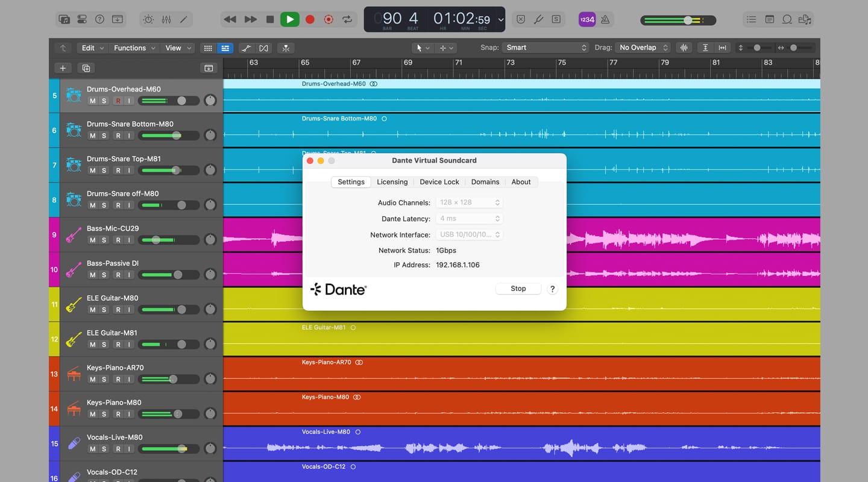This screenshot has width=868, height=482.
Task: Click the Dante help question button
Action: pyautogui.click(x=552, y=289)
